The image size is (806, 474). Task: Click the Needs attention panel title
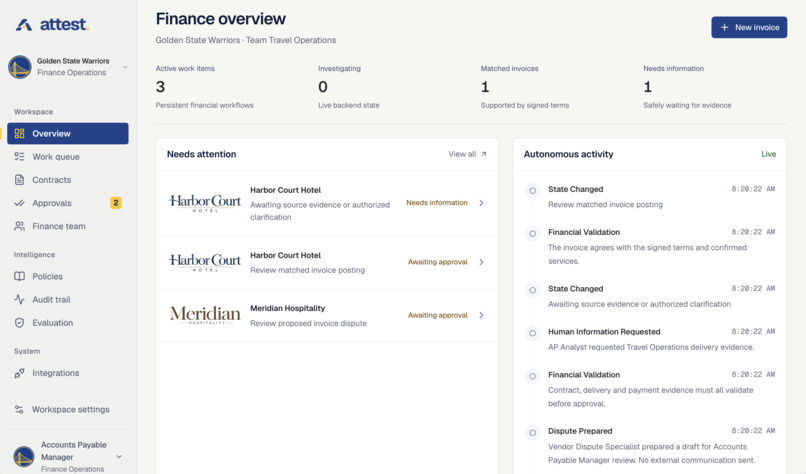tap(202, 154)
